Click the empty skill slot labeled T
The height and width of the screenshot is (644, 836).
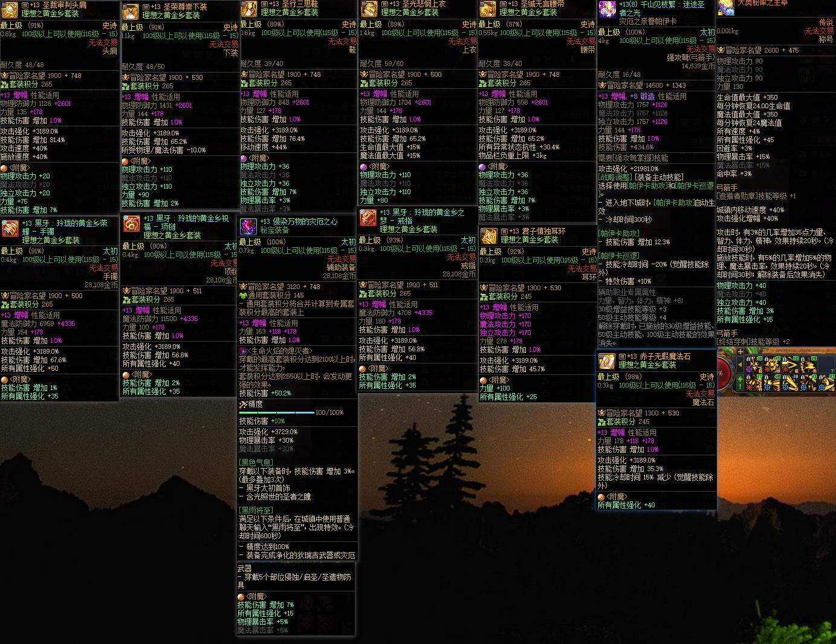point(826,365)
